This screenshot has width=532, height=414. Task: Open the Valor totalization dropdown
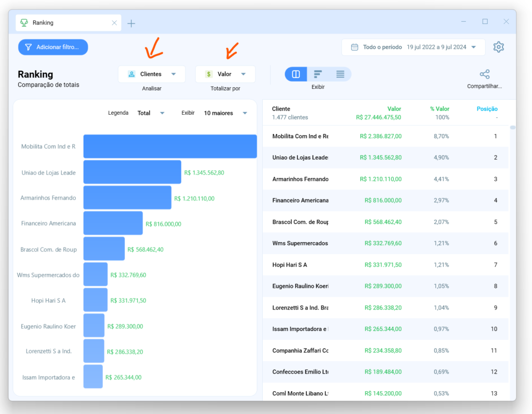pos(225,74)
